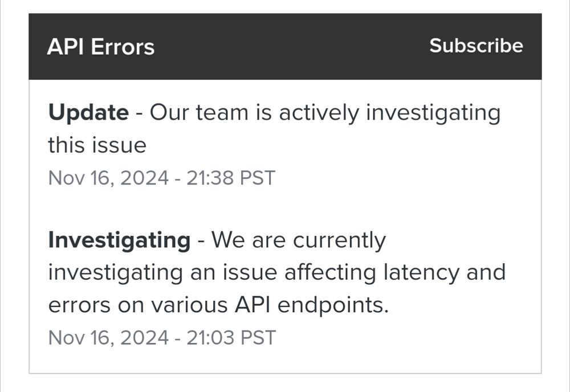
Task: Click the Subscribe button in the header
Action: 476,46
